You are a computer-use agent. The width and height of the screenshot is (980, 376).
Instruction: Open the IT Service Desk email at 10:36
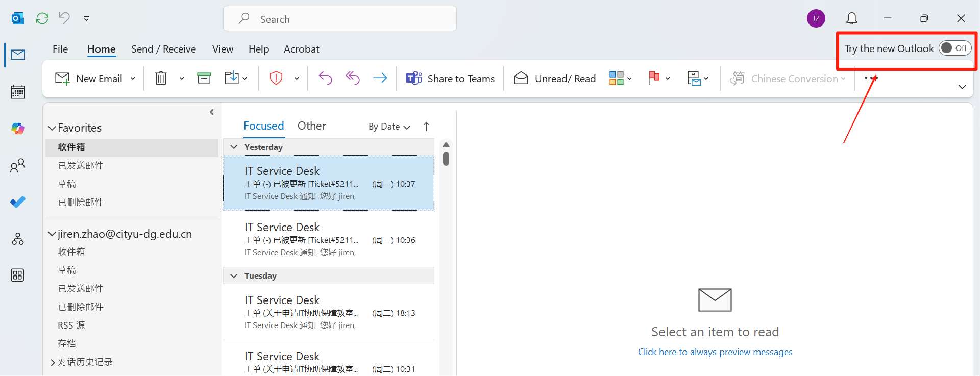329,239
